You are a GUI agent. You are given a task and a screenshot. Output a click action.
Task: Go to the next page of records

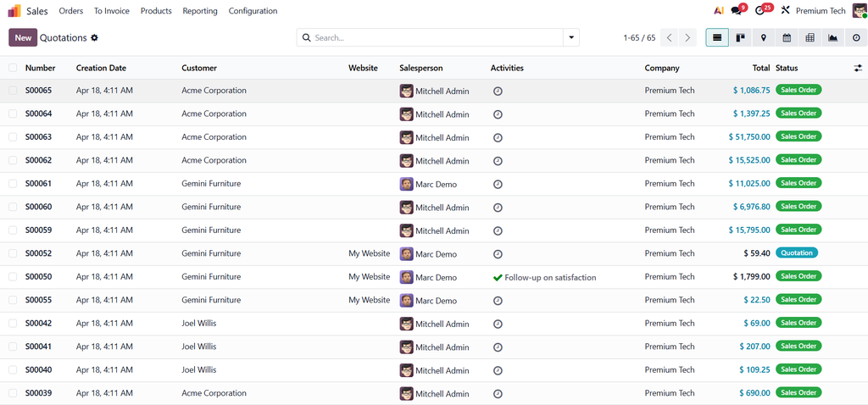point(688,38)
